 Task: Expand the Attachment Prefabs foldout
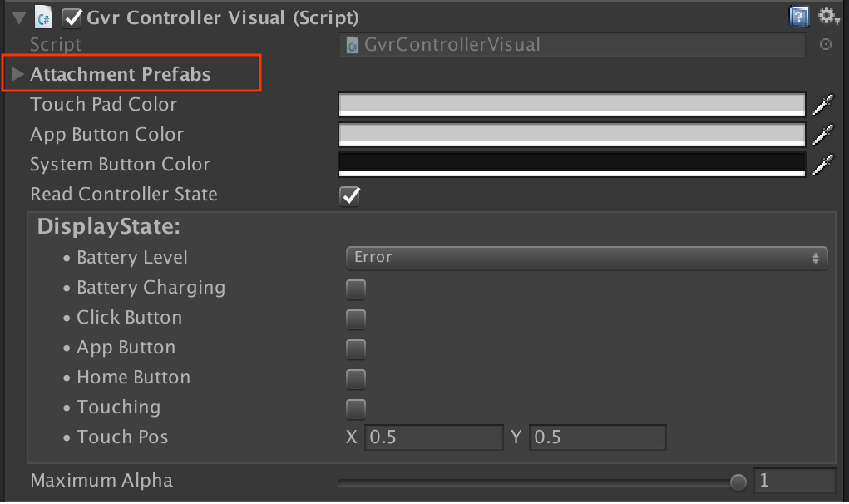pyautogui.click(x=17, y=73)
